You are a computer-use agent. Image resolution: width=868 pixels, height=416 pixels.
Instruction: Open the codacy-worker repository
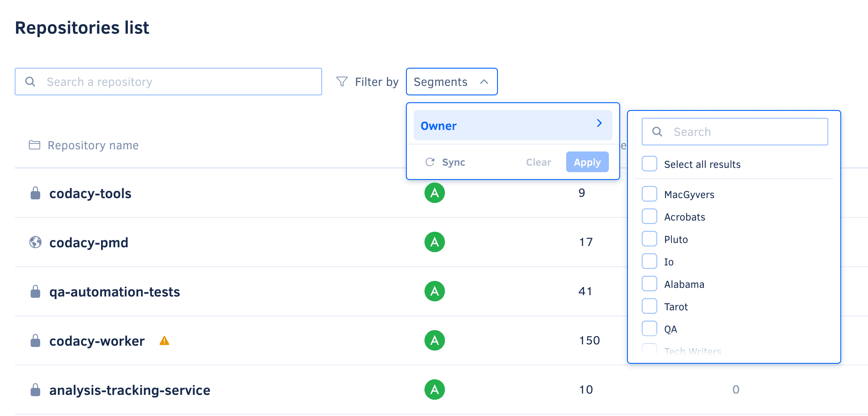click(x=97, y=340)
